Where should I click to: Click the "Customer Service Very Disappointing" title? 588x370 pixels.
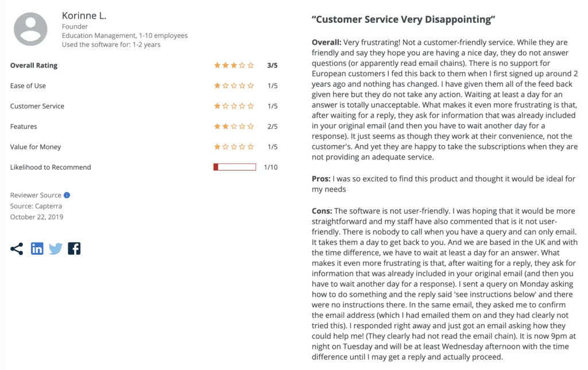click(x=404, y=20)
